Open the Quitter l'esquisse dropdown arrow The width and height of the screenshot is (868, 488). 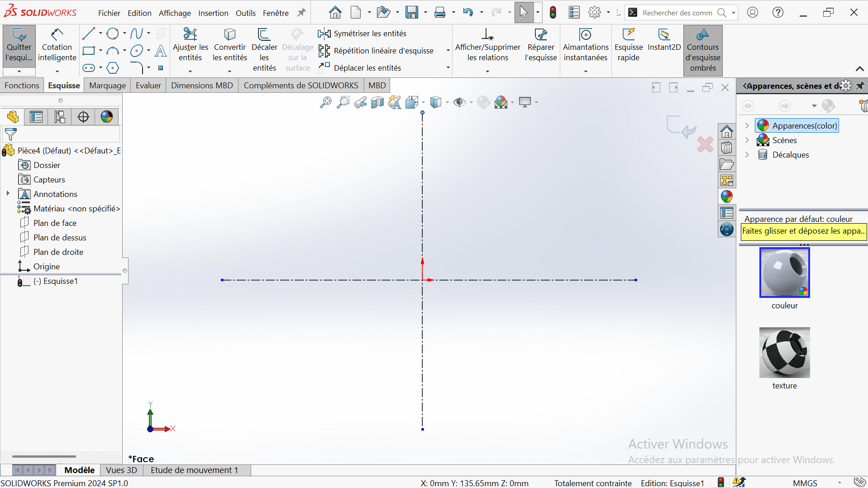(x=19, y=71)
